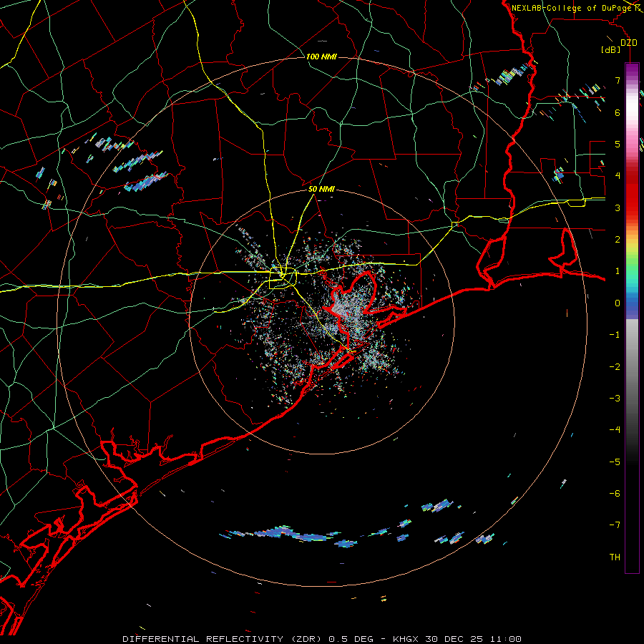Click the "5" value on the color scale
Screen dimensions: 644x644
point(618,144)
